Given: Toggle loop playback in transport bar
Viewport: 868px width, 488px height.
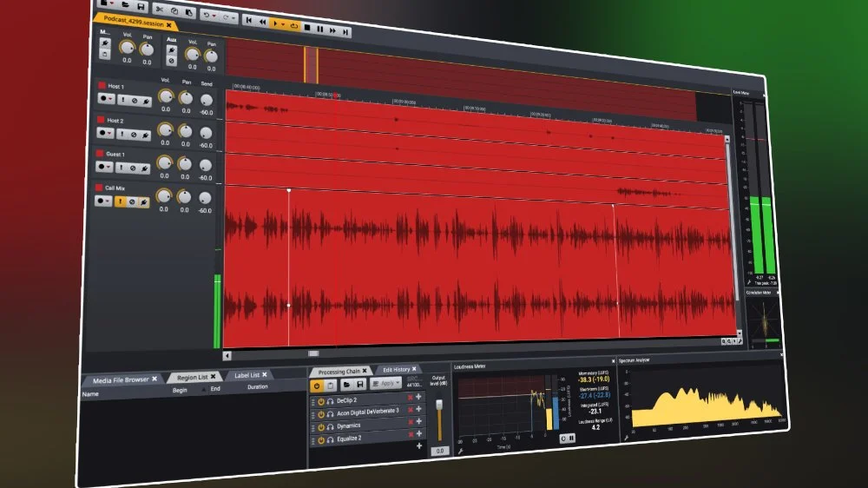Looking at the screenshot, I should (294, 25).
